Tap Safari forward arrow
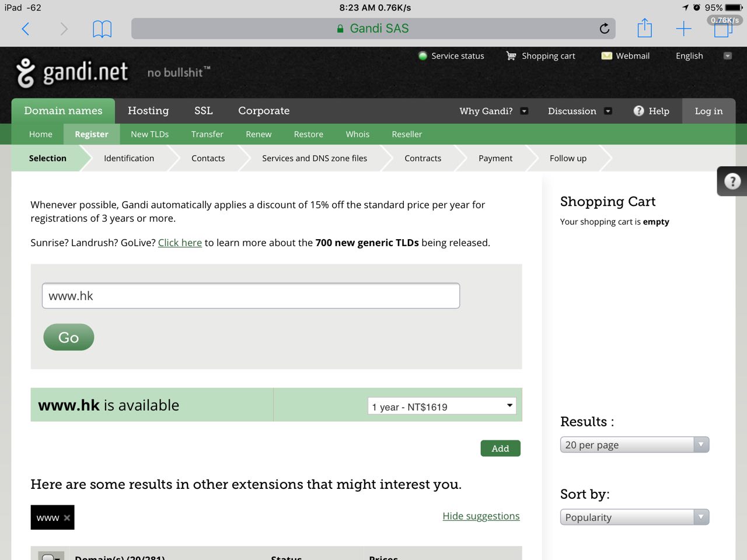Image resolution: width=747 pixels, height=560 pixels. [x=64, y=29]
